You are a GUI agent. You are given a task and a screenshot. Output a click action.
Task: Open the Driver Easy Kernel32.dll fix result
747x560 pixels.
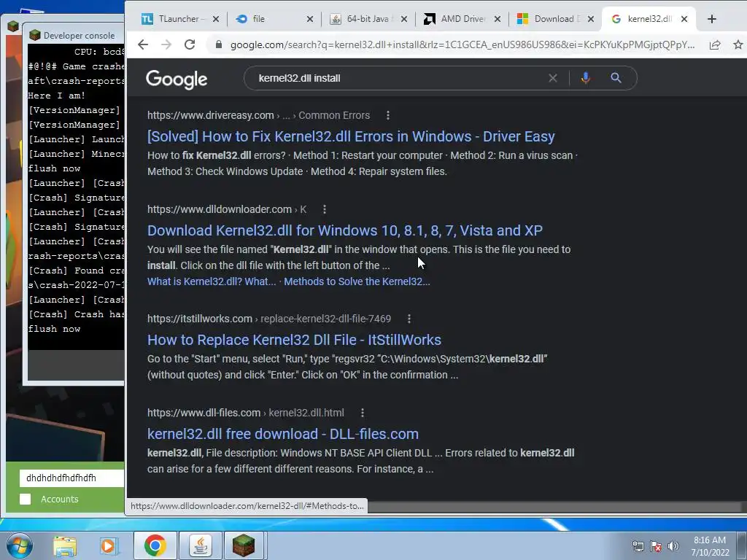[351, 136]
